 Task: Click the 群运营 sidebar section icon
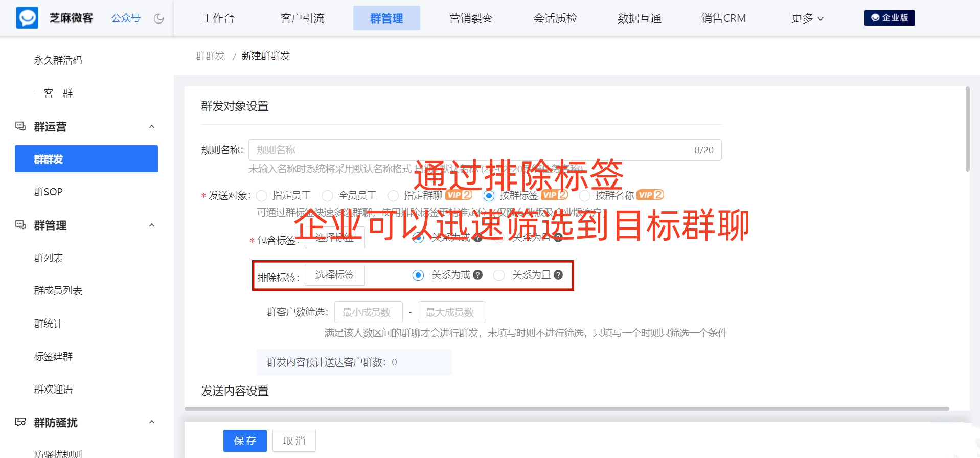(x=20, y=126)
